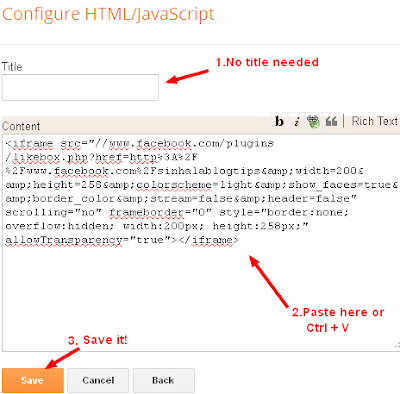
Task: Click the 'Content' label
Action: pyautogui.click(x=21, y=126)
